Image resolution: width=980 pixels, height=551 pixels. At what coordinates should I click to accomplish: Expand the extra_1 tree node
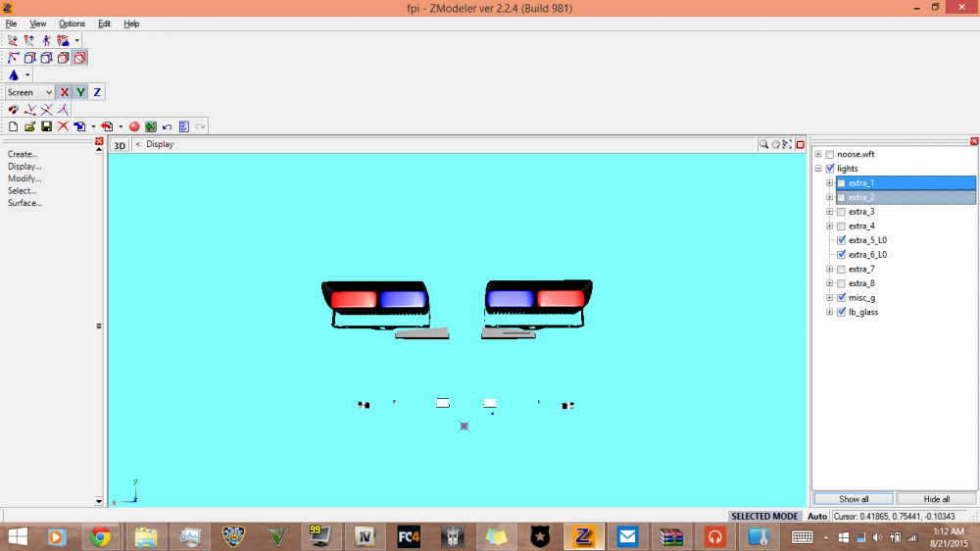coord(829,183)
